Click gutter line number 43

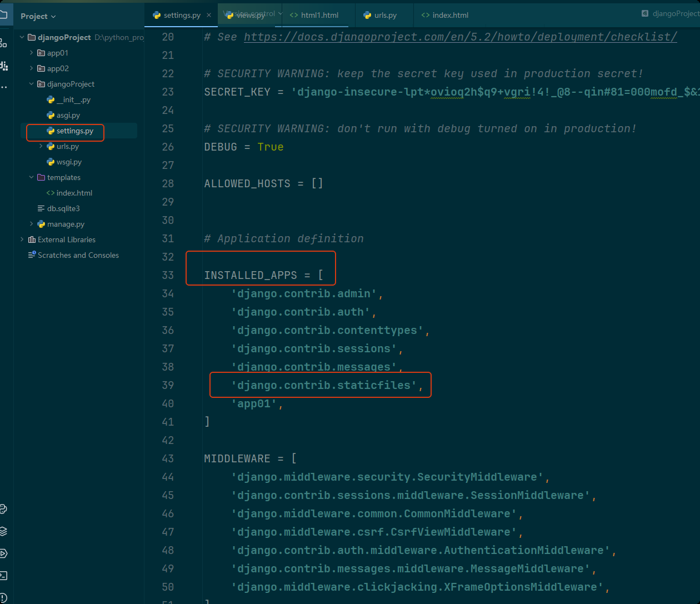pyautogui.click(x=168, y=458)
